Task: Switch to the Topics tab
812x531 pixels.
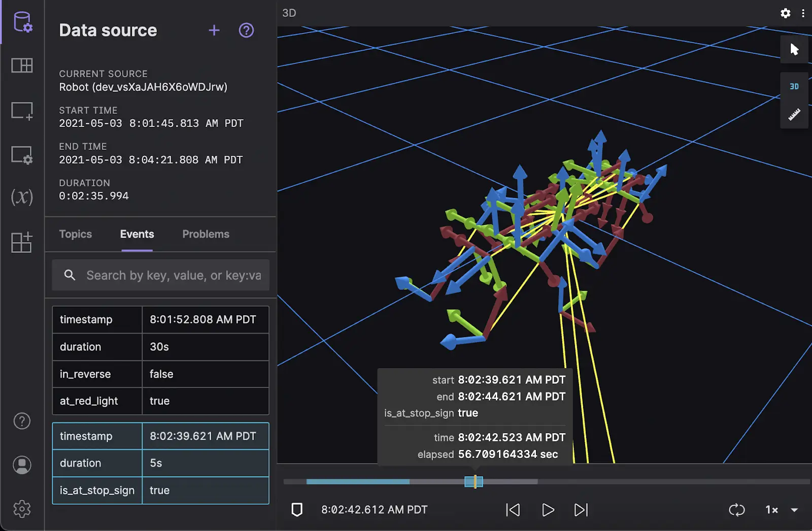Action: tap(76, 234)
